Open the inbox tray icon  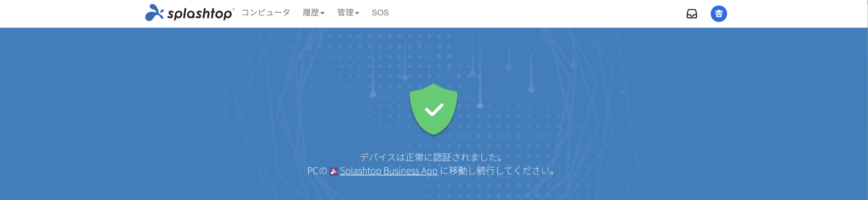692,14
